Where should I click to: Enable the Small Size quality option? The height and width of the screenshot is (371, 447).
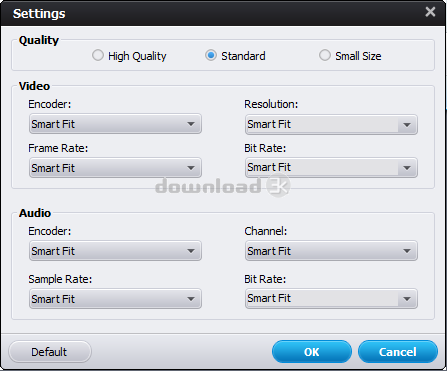click(325, 55)
